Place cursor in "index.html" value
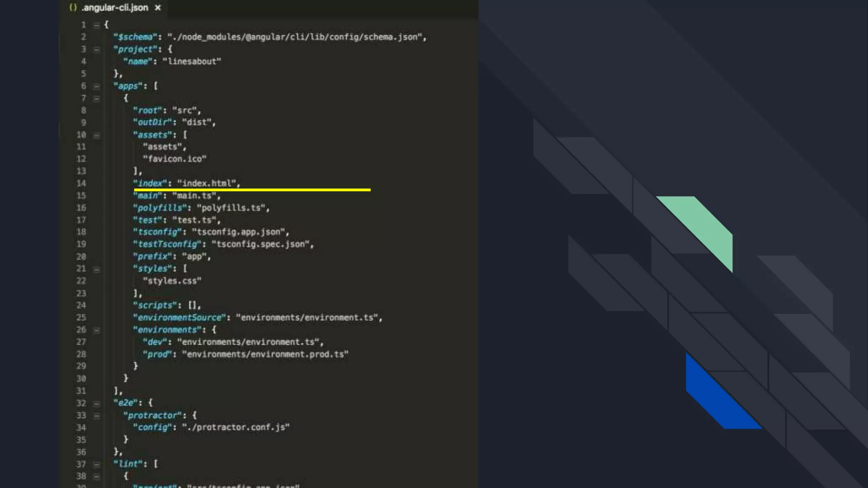The width and height of the screenshot is (868, 488). click(x=206, y=183)
